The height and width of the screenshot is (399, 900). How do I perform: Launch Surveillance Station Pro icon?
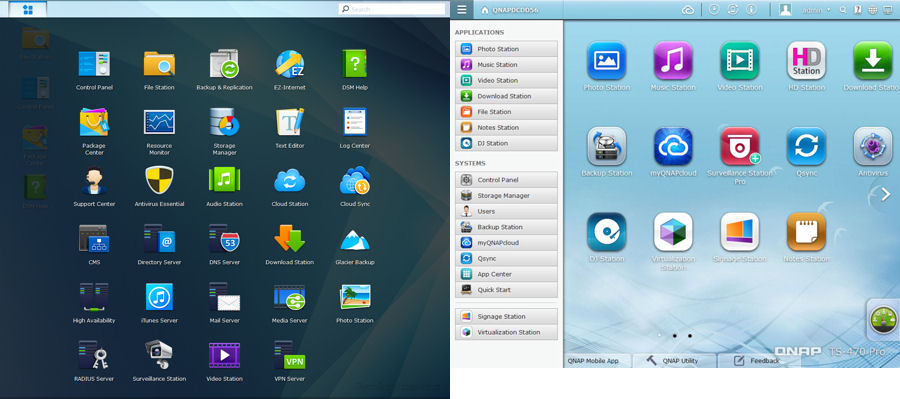(x=739, y=146)
